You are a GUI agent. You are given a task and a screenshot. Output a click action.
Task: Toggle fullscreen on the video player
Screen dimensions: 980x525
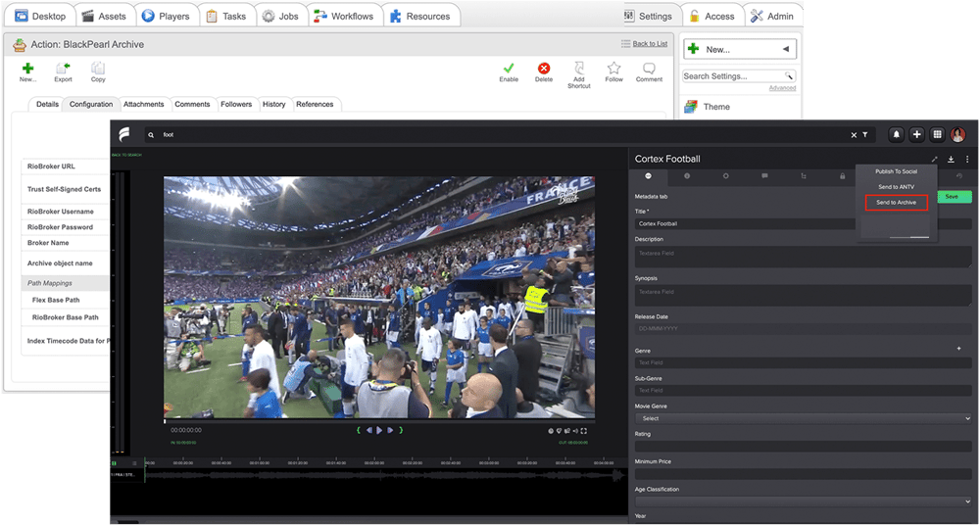[x=584, y=431]
